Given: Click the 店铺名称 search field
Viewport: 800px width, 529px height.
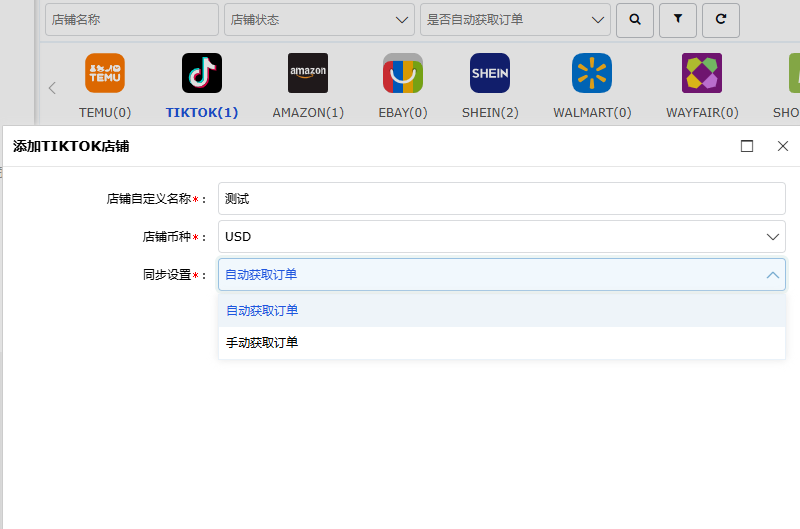Looking at the screenshot, I should (132, 20).
